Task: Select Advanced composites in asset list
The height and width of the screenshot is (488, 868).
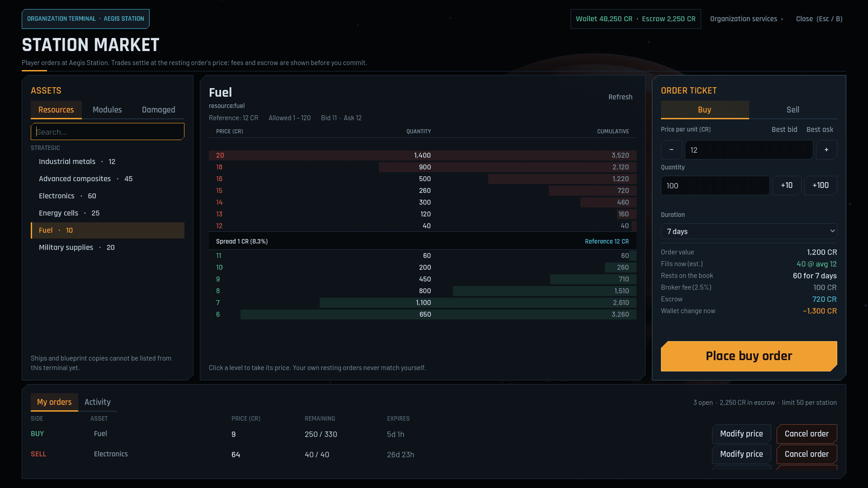Action: coord(108,179)
